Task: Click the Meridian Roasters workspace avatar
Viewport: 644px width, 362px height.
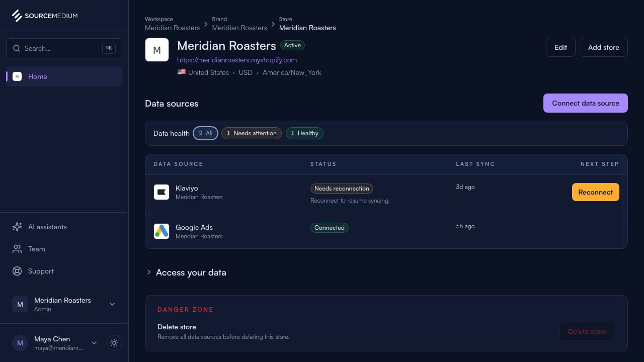Action: coord(20,304)
